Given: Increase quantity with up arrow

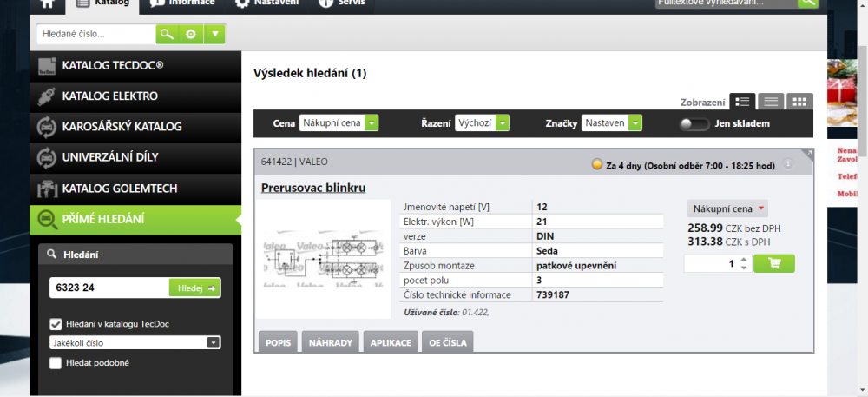Looking at the screenshot, I should click(744, 259).
